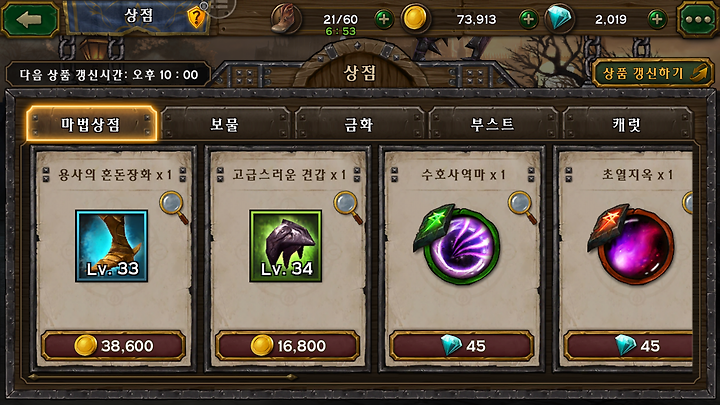Add gems using the plus icon
Image resolution: width=720 pixels, height=405 pixels.
657,19
